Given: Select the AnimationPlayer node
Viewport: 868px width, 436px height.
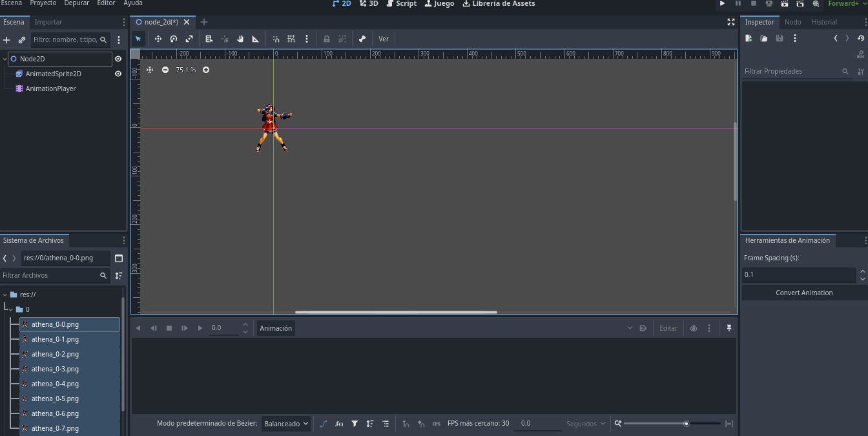Looking at the screenshot, I should (x=50, y=88).
